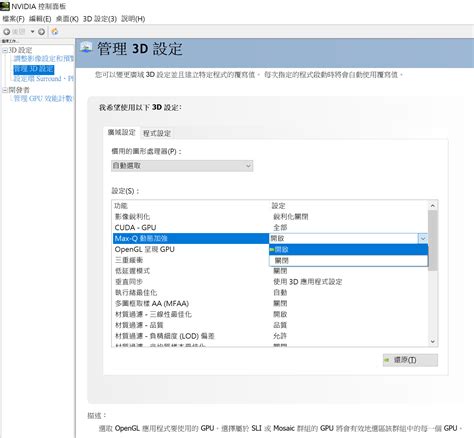The image size is (474, 438).
Task: Click the 全部 value for CUDA
Action: 280,228
